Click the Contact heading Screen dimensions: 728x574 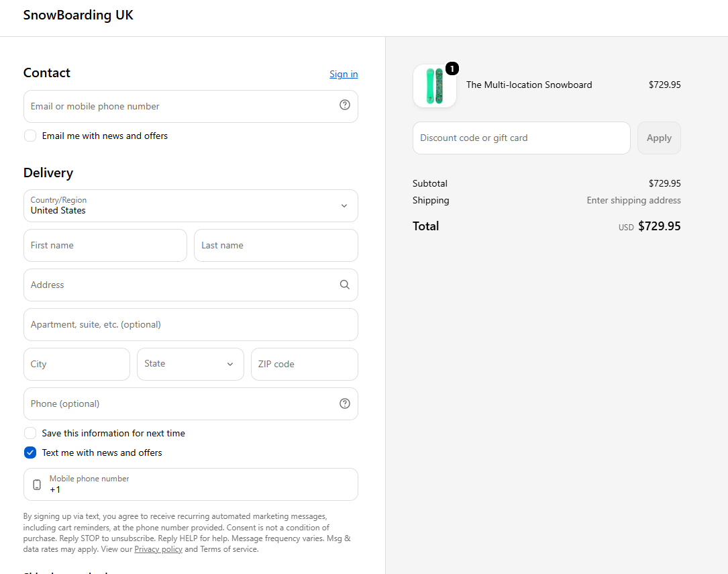pyautogui.click(x=47, y=73)
